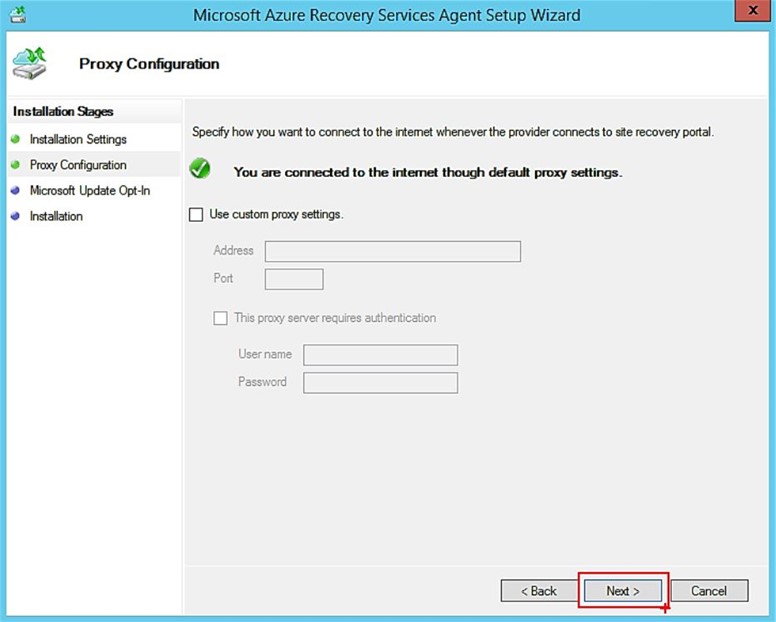Click green bullet beside Installation Settings

click(15, 139)
